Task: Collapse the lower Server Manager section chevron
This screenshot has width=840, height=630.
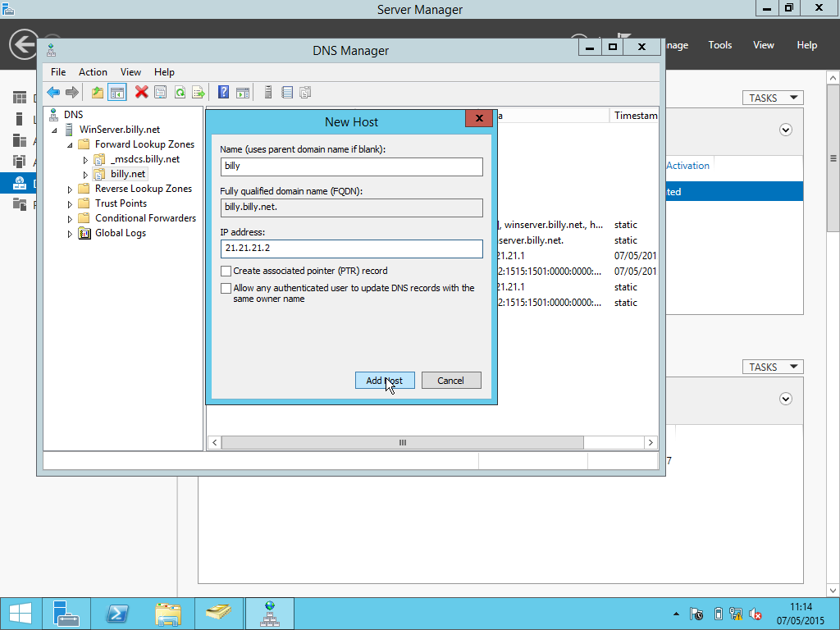Action: (x=785, y=399)
